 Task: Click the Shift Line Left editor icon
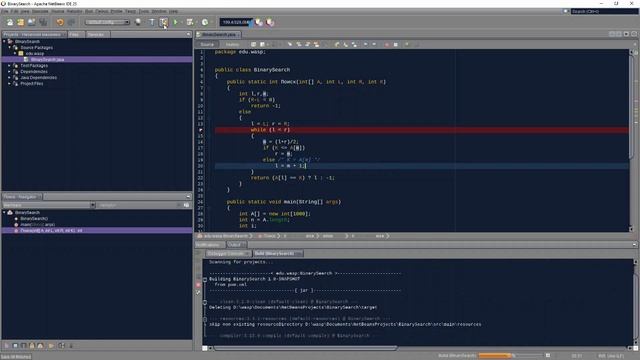click(365, 44)
